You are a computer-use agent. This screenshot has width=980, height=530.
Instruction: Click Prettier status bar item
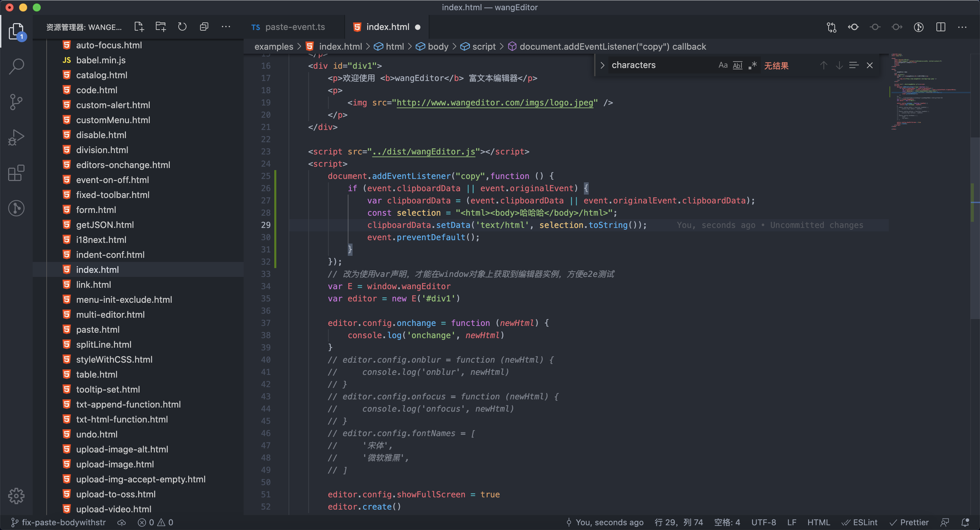[909, 523]
